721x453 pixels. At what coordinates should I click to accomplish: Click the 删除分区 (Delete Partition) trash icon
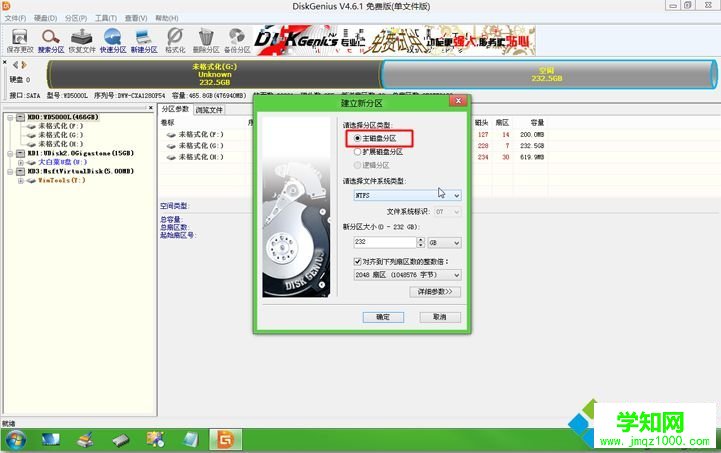click(206, 40)
